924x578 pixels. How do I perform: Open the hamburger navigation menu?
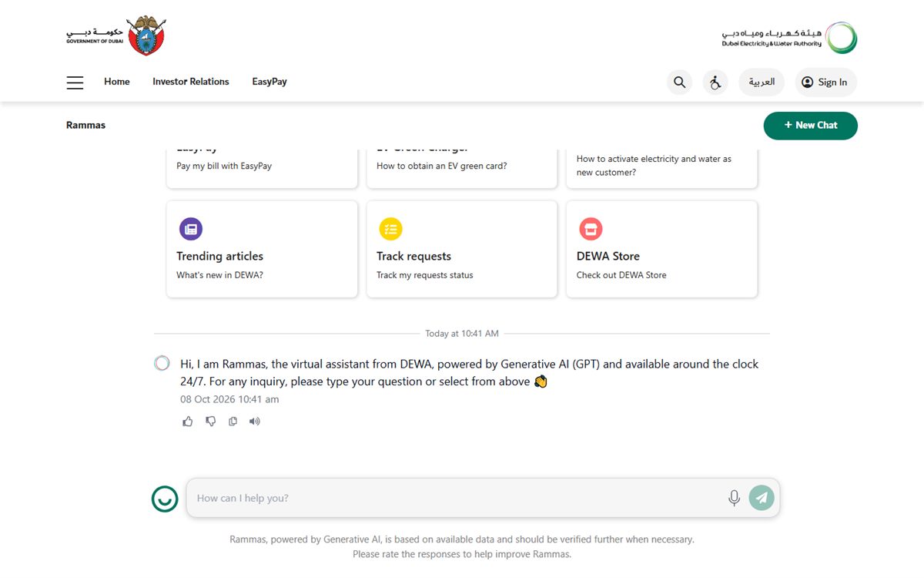click(75, 82)
